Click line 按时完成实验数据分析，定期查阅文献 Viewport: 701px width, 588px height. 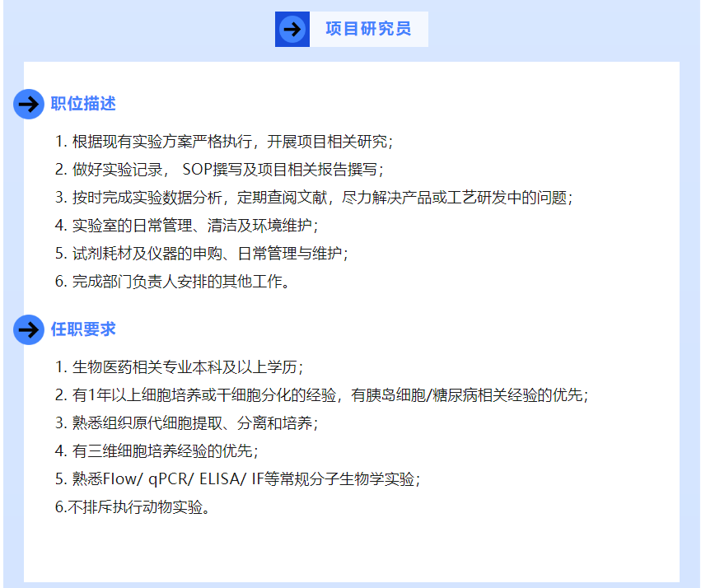tap(314, 198)
